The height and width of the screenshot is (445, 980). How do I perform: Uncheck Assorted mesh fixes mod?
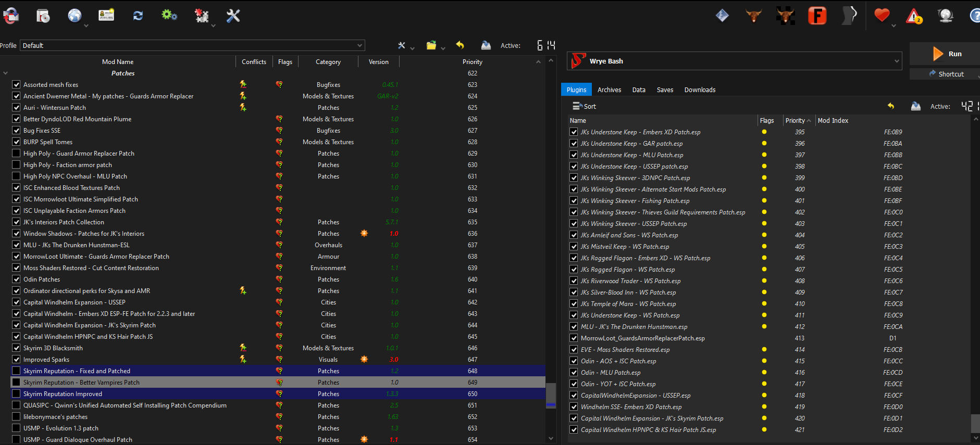point(16,84)
